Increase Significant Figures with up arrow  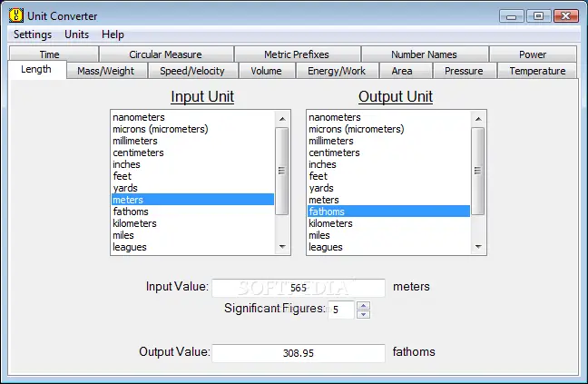coord(363,305)
